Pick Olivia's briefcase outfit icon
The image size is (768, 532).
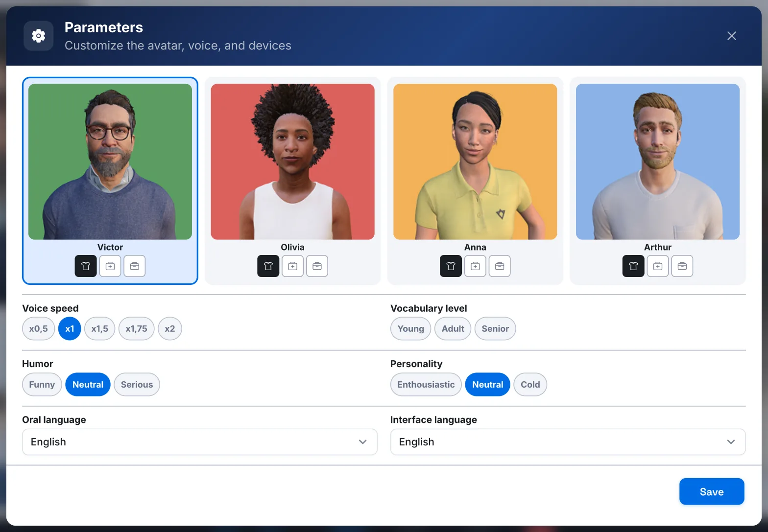317,266
